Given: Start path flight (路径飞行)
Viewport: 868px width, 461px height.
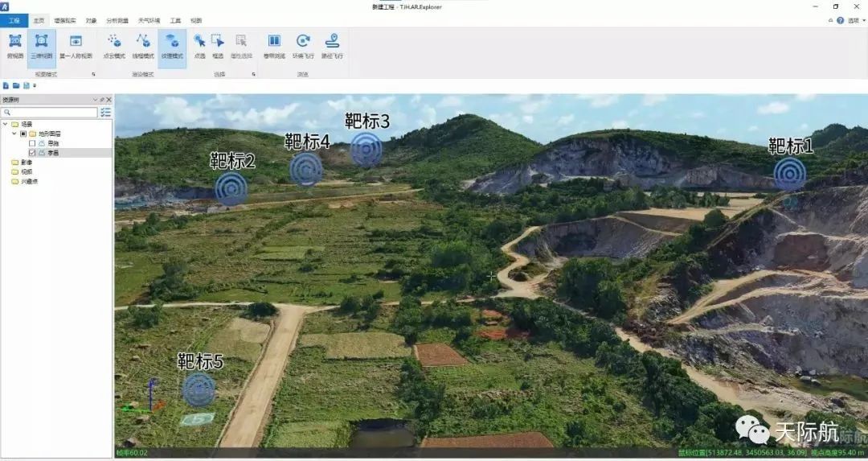Looking at the screenshot, I should pos(331,45).
